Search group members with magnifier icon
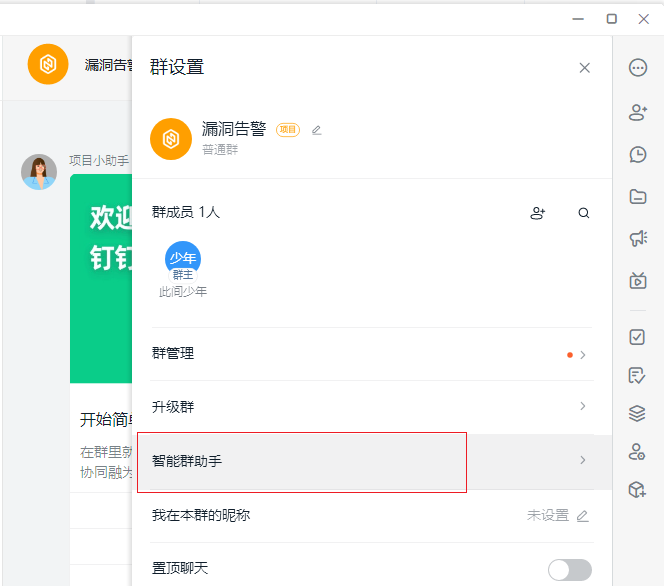The image size is (664, 586). pos(584,213)
